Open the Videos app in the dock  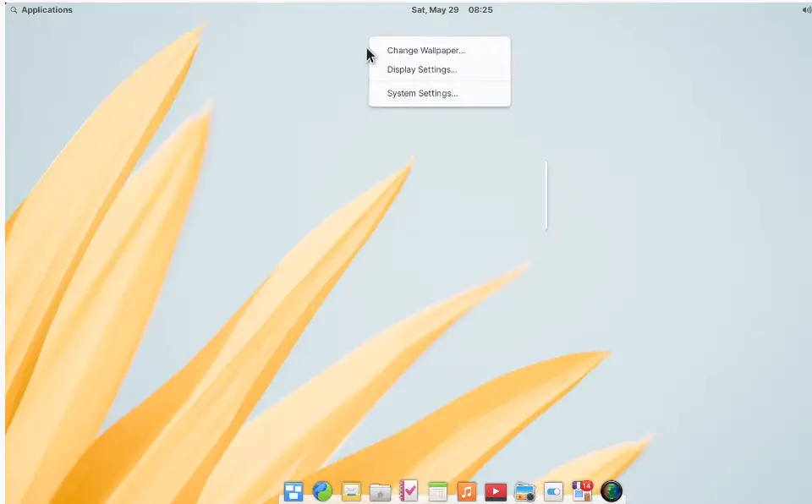(496, 491)
